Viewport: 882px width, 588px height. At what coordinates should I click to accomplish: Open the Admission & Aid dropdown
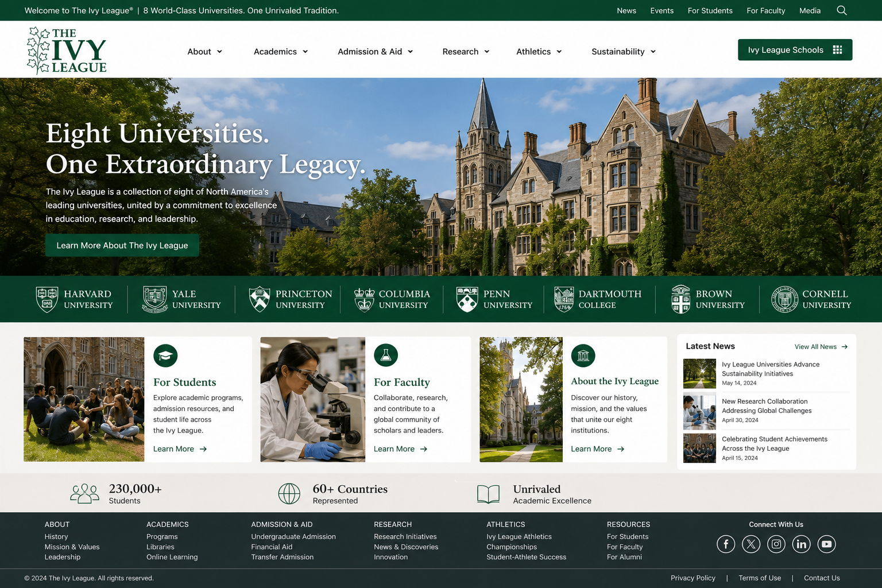coord(376,52)
